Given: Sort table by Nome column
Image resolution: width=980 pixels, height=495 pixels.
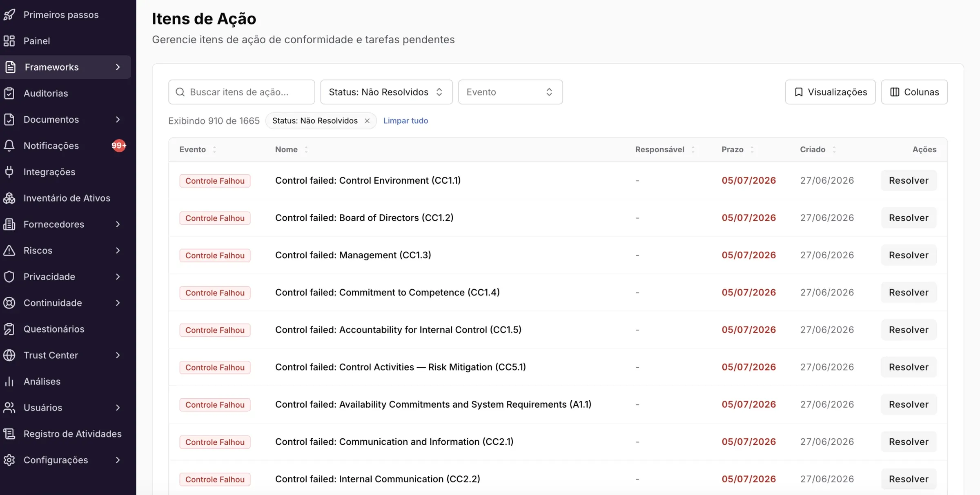Looking at the screenshot, I should coord(306,150).
